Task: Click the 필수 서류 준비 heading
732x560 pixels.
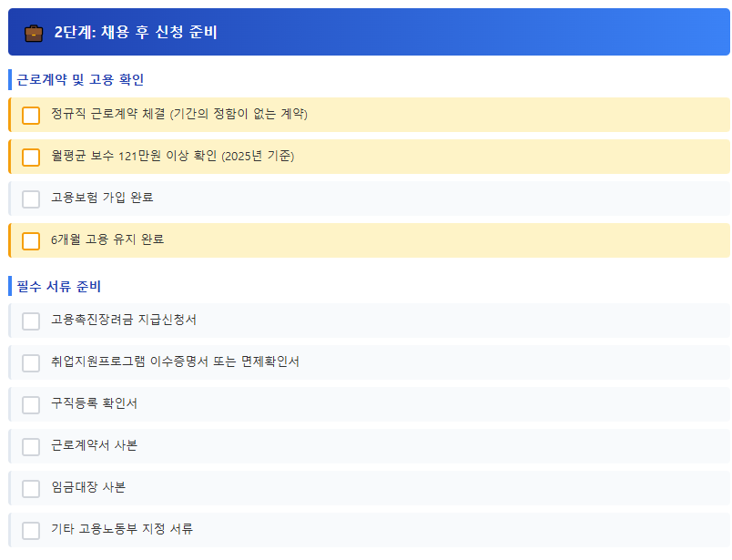Action: click(x=59, y=286)
